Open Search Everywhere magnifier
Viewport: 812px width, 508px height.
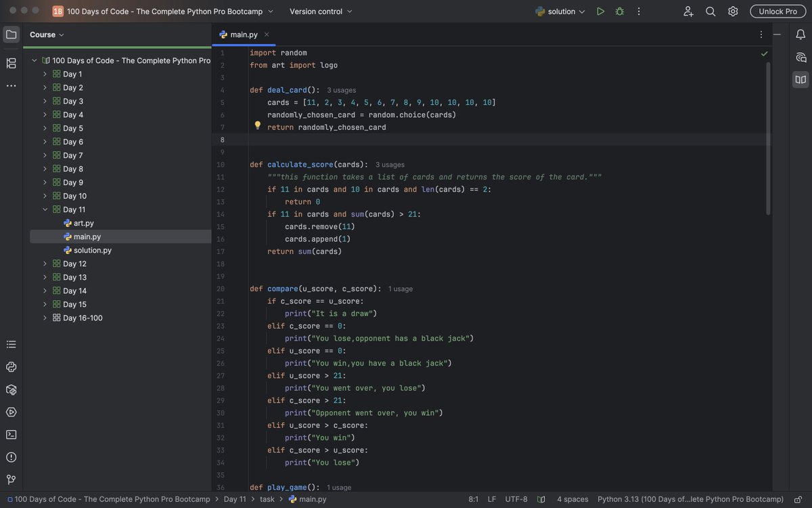710,12
